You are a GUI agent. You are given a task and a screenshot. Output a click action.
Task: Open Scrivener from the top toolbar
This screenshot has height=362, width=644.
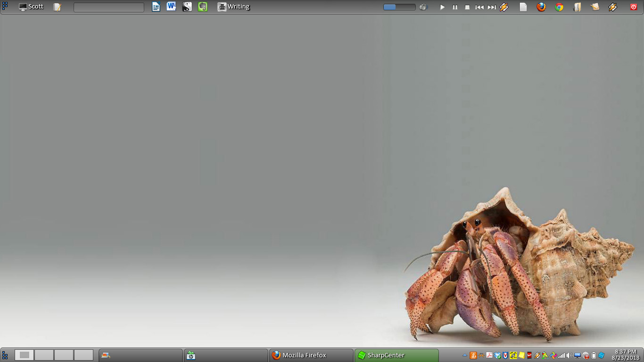click(187, 7)
